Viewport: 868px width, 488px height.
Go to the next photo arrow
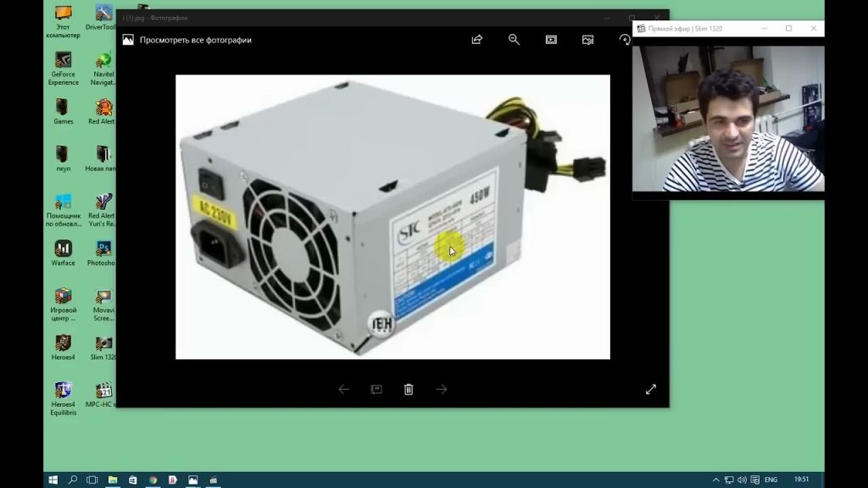441,390
